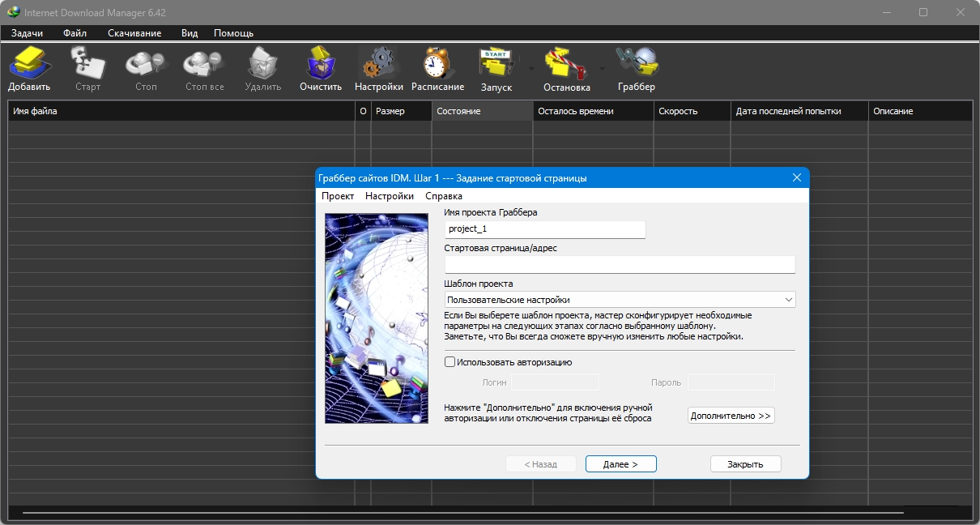Open dropdown arrow next to Остановка
Screen dimensions: 980x525
[x=602, y=69]
